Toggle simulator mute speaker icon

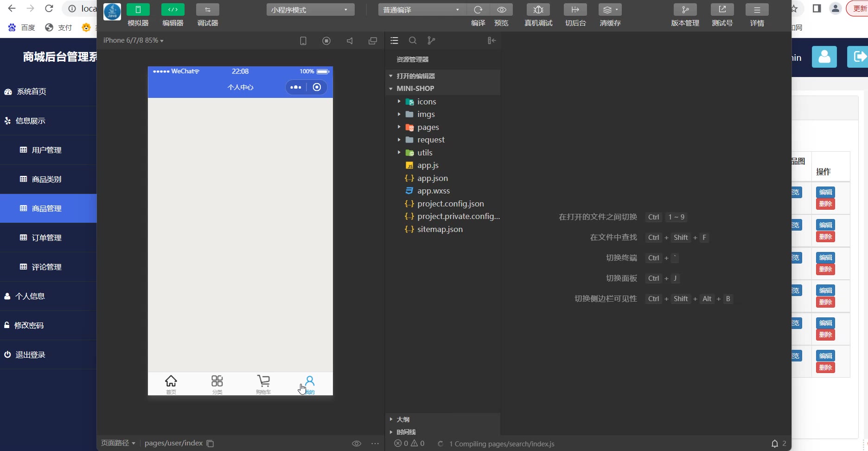(x=350, y=41)
